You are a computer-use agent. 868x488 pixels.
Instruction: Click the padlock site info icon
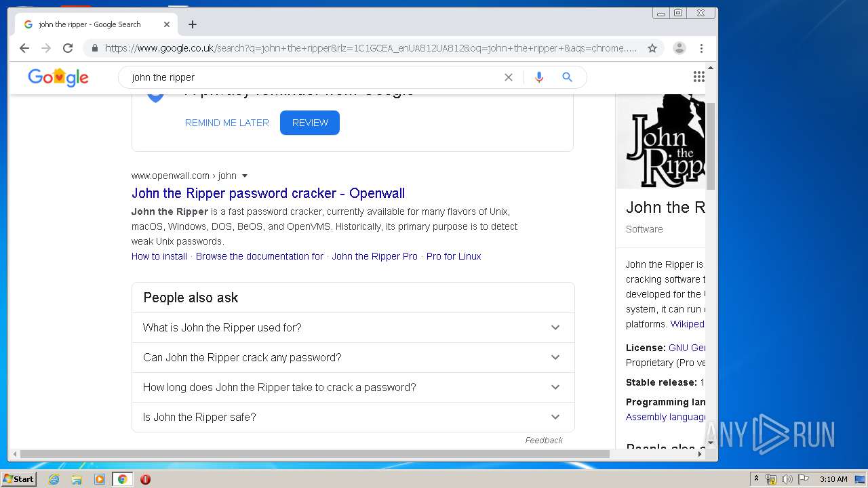click(x=94, y=48)
